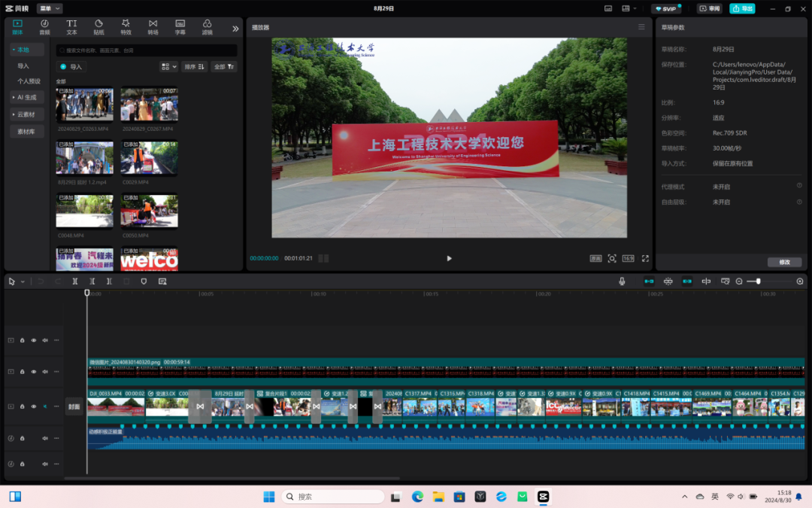Image resolution: width=812 pixels, height=508 pixels.
Task: Zoom in the timeline with plus icon
Action: pyautogui.click(x=799, y=281)
